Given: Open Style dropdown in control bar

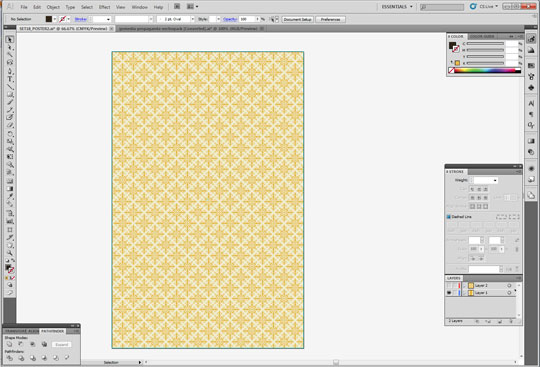Looking at the screenshot, I should coord(218,19).
